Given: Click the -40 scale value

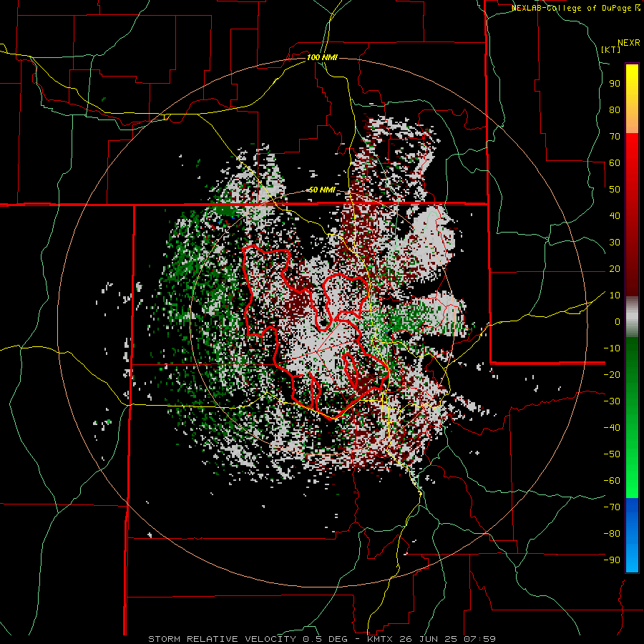Looking at the screenshot, I should pyautogui.click(x=612, y=428).
